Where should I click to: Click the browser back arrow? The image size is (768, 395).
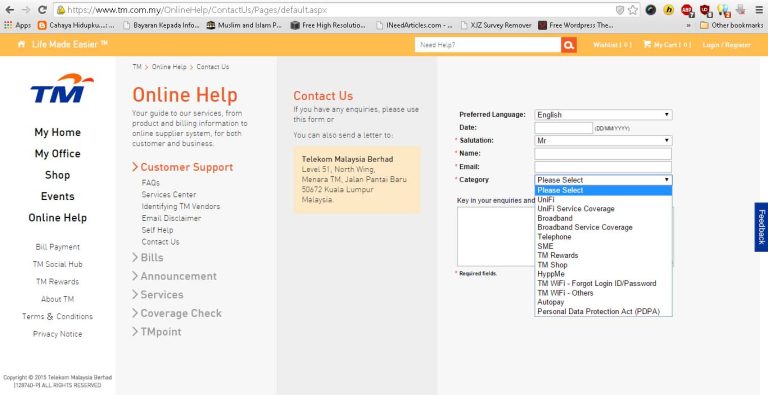click(x=9, y=10)
